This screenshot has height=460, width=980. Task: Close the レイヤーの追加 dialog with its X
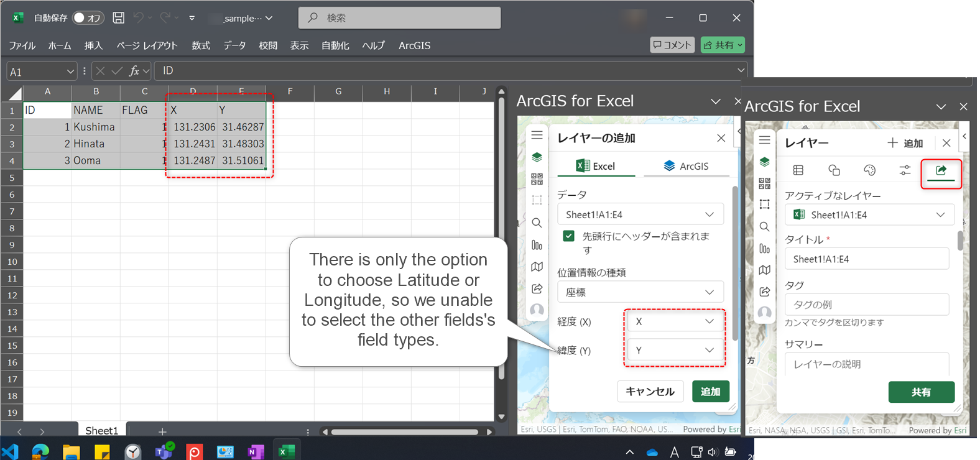click(721, 138)
